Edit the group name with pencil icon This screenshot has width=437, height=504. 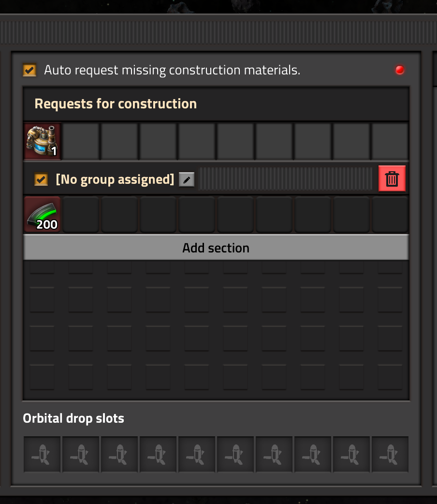pyautogui.click(x=186, y=180)
